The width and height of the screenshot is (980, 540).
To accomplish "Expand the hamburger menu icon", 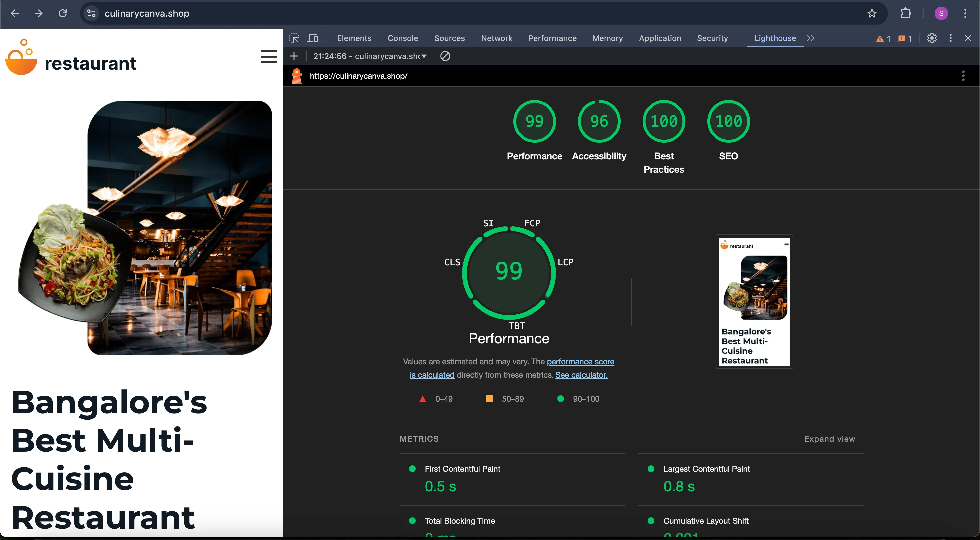I will click(269, 57).
